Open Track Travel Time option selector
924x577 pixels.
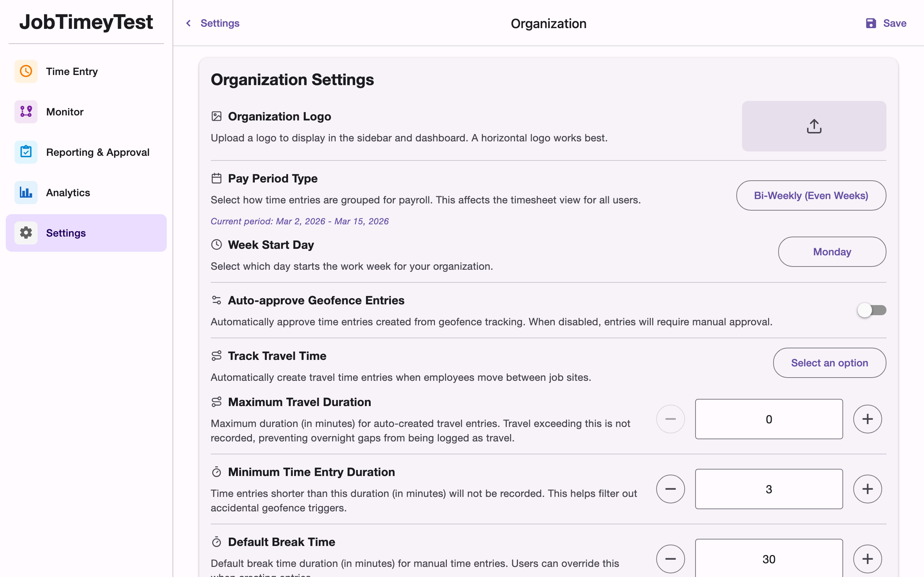(829, 362)
